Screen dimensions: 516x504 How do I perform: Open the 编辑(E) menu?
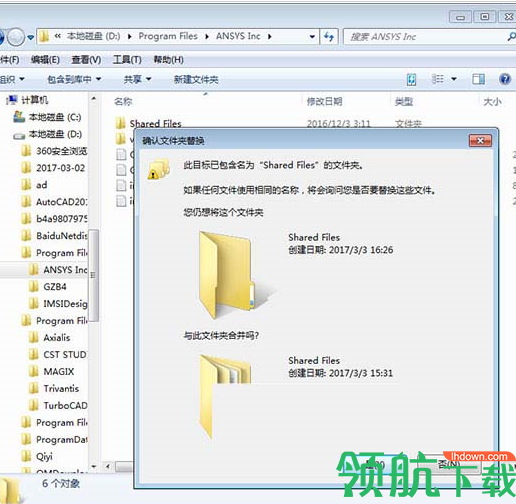point(45,60)
